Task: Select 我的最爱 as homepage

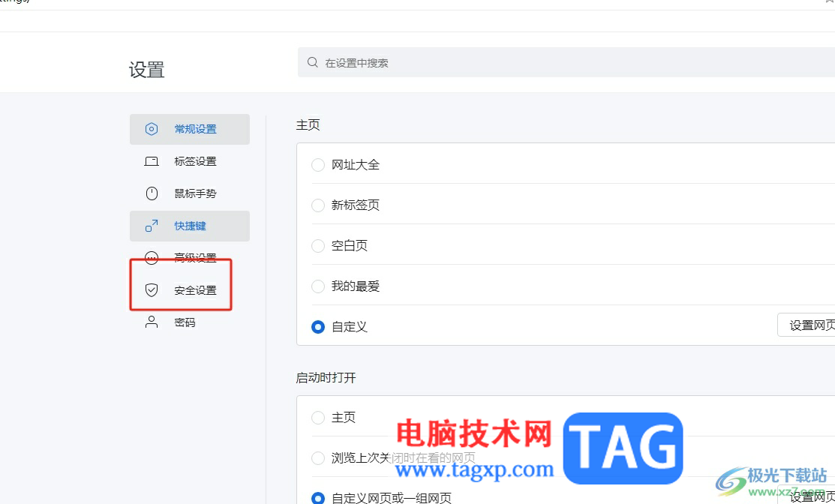Action: (x=317, y=286)
